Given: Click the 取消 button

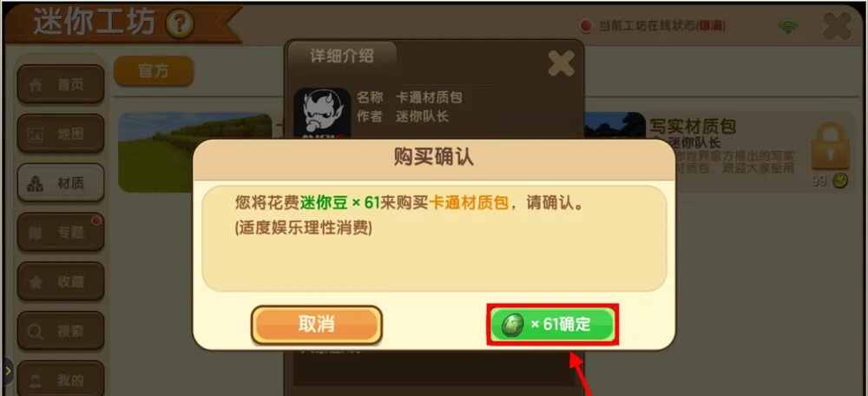Looking at the screenshot, I should [x=317, y=325].
